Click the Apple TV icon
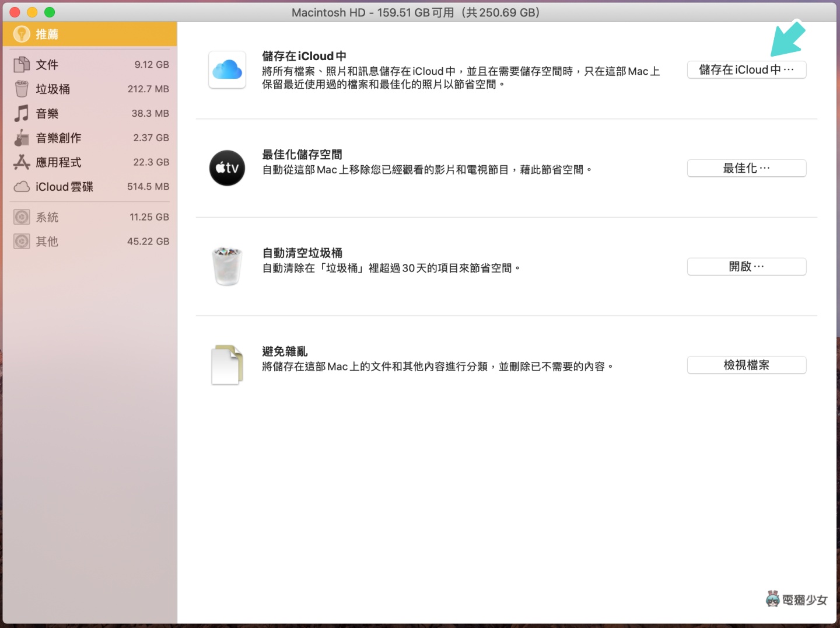 point(227,168)
